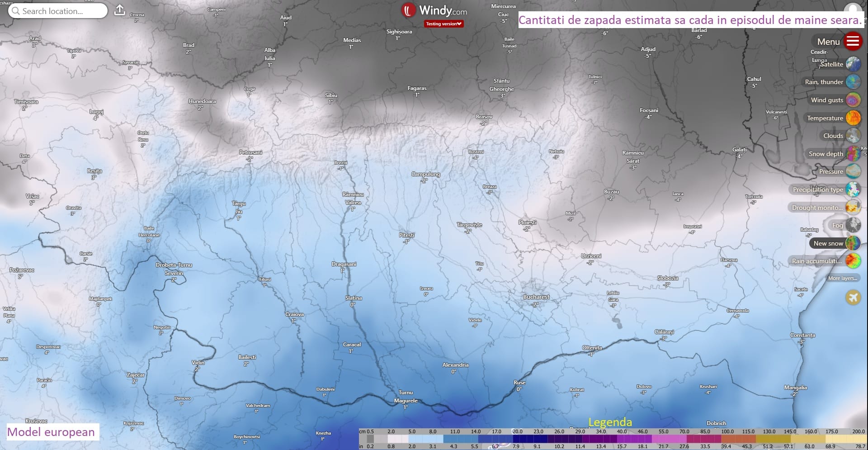Open the red hamburger Menu button
The width and height of the screenshot is (868, 450).
coord(852,42)
